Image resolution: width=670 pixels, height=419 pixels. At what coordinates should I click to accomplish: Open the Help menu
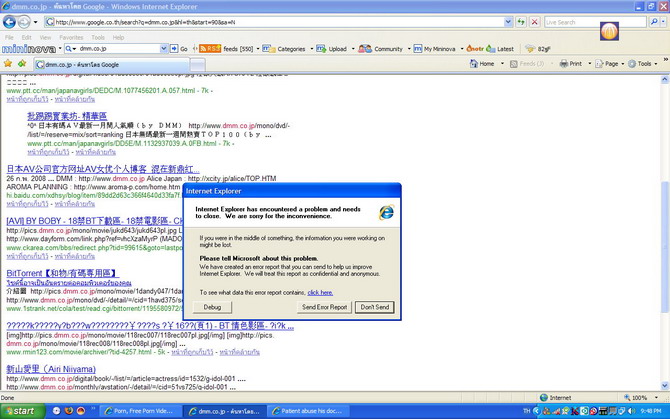click(x=118, y=38)
